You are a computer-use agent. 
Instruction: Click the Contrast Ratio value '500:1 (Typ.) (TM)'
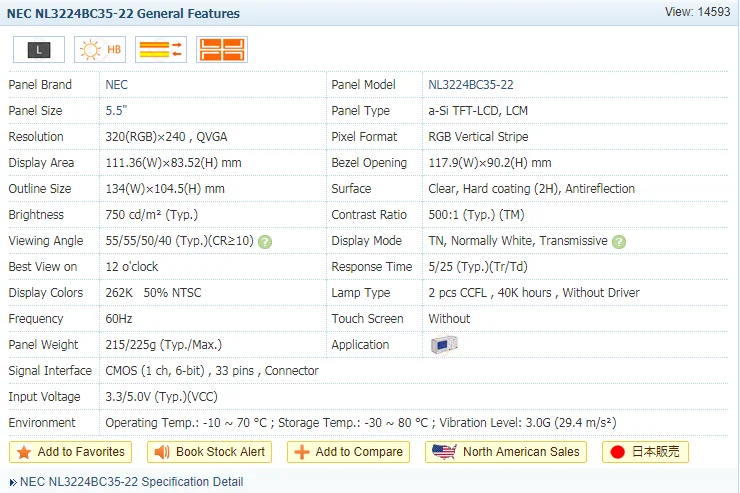click(476, 215)
